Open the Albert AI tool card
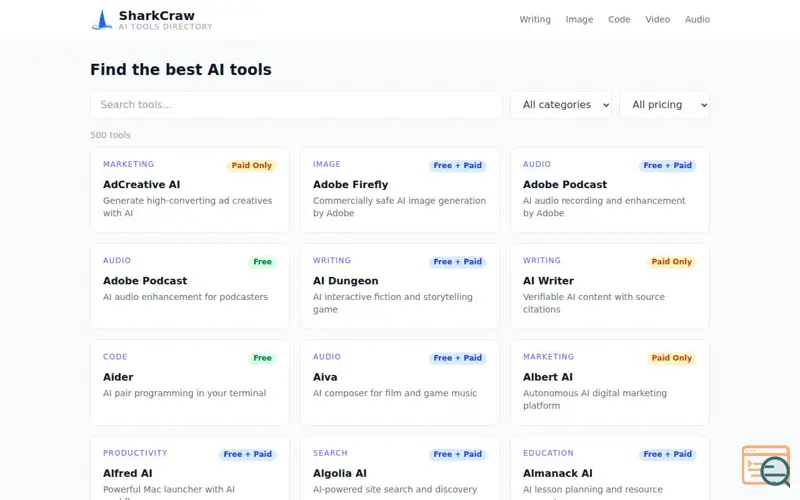800x500 pixels. coord(610,383)
